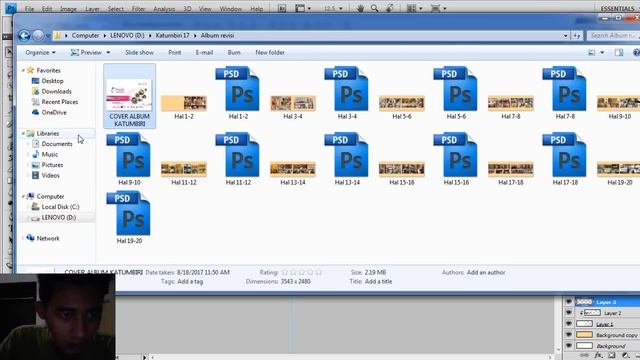The width and height of the screenshot is (640, 360).
Task: Open the Window menu
Action: [231, 9]
